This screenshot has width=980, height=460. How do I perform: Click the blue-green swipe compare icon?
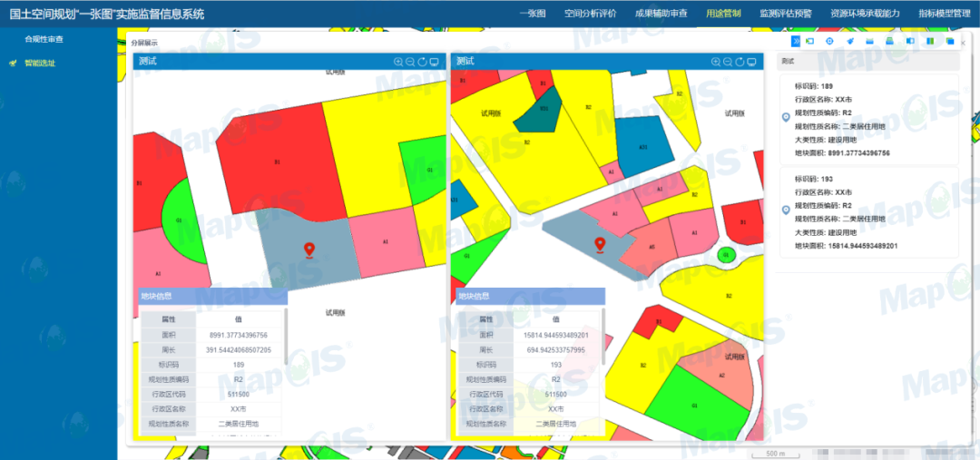tap(930, 41)
